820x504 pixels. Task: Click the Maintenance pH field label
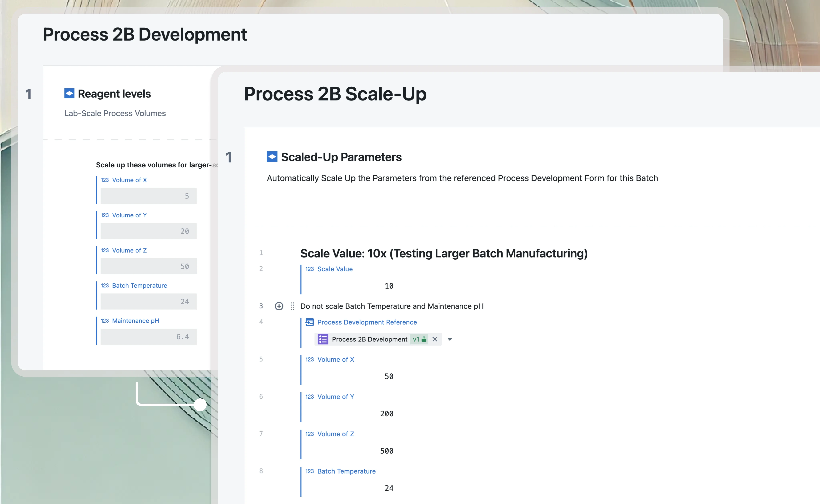(136, 321)
